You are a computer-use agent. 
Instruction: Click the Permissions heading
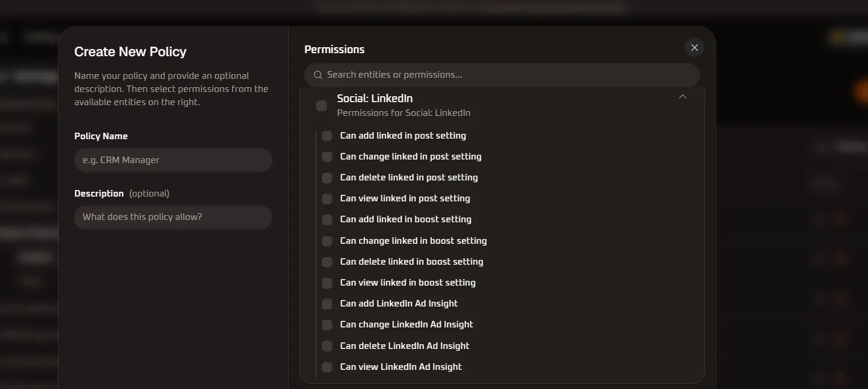pyautogui.click(x=335, y=50)
